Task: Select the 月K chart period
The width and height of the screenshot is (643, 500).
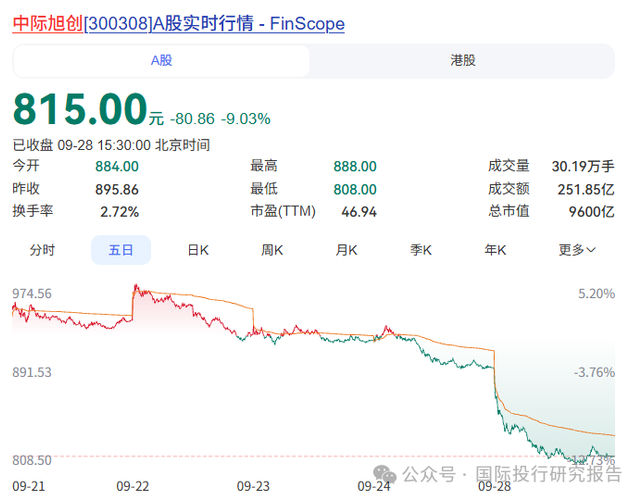Action: 347,250
